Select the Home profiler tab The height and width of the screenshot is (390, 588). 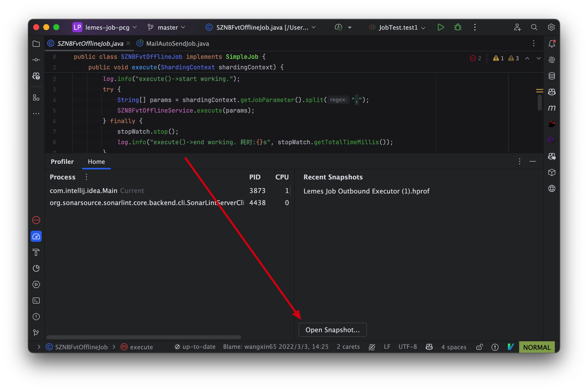coord(96,162)
